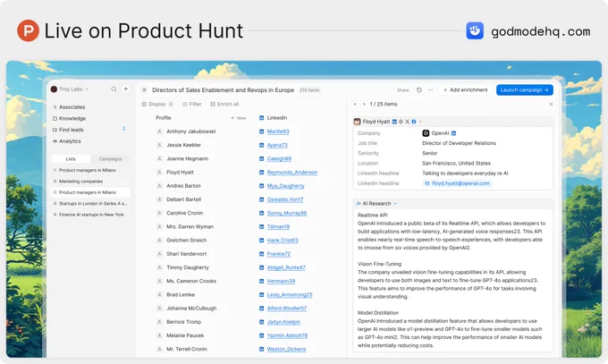Select Startups in London in Series A list
Viewport: 608px width, 364px height.
[90, 203]
